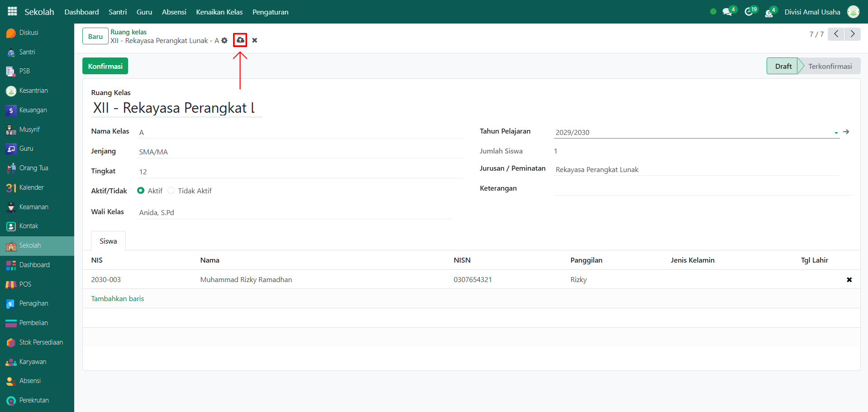Screen dimensions: 868x412
Task: Open the linked Tahun Pelajaran record arrow
Action: coord(846,132)
